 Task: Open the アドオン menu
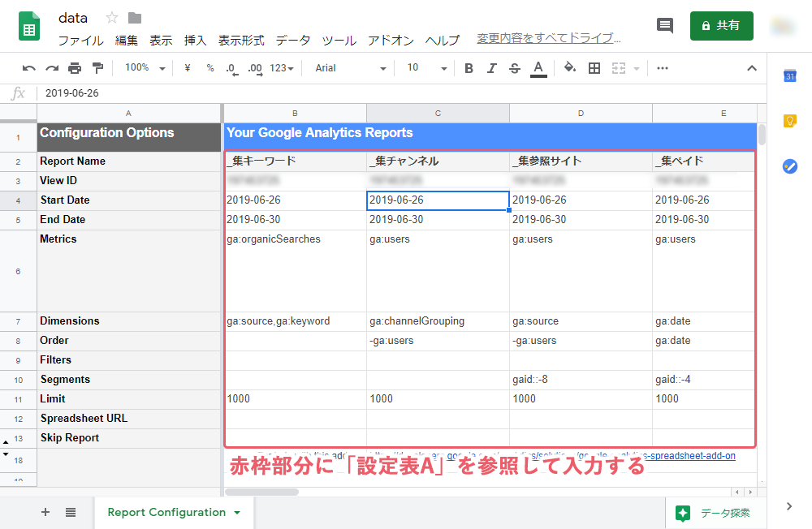[391, 41]
